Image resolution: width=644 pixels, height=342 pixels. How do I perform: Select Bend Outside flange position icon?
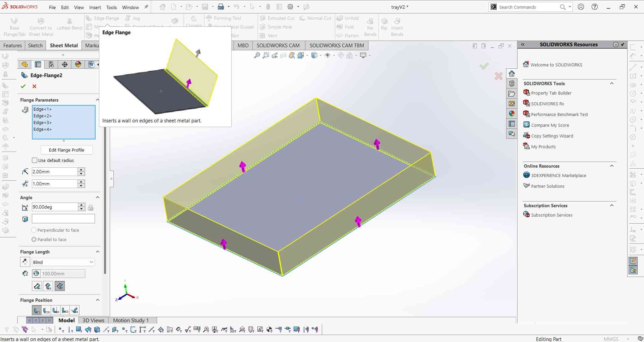(x=56, y=310)
